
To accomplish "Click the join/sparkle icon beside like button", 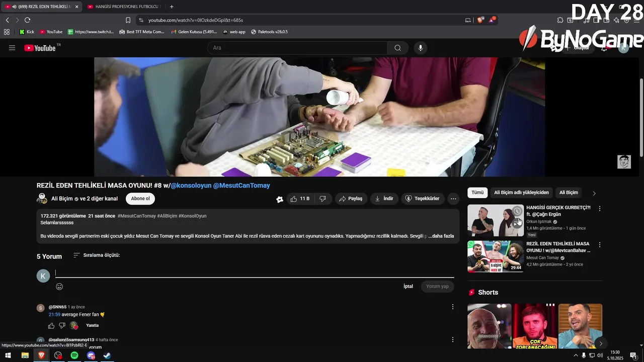I will pyautogui.click(x=280, y=199).
